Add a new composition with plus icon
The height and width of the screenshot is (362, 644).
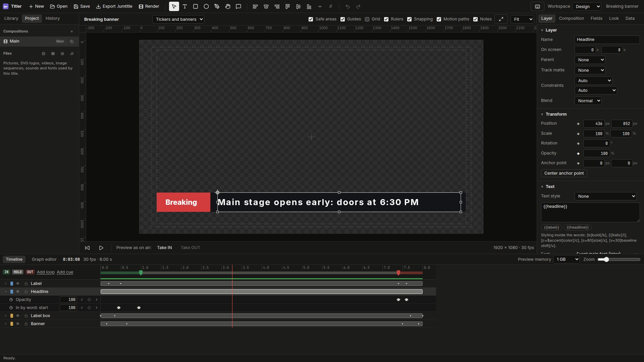pyautogui.click(x=71, y=32)
